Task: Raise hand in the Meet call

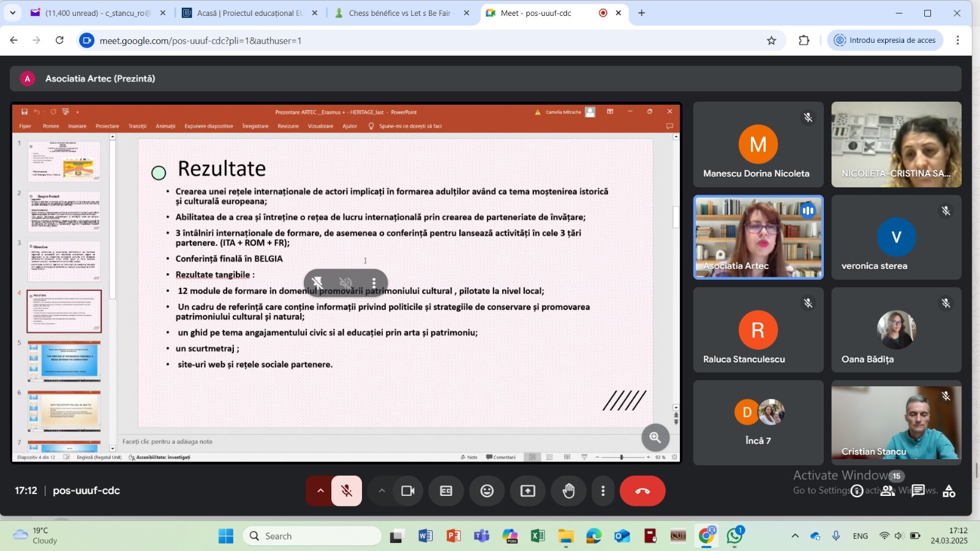Action: pos(568,491)
